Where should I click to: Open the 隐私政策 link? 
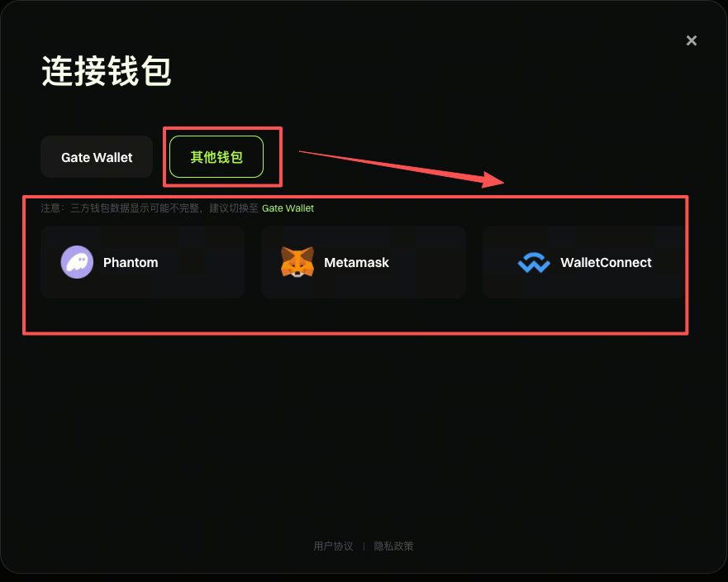pyautogui.click(x=393, y=546)
